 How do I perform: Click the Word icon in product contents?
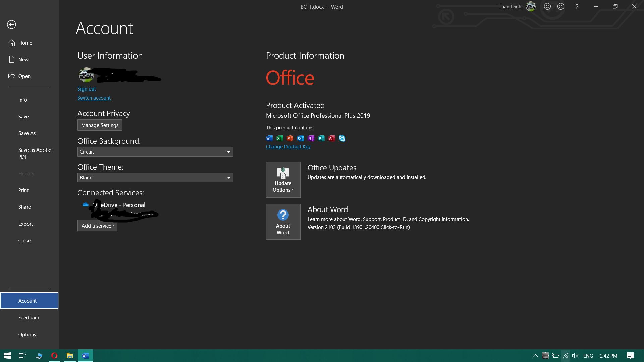pyautogui.click(x=269, y=138)
